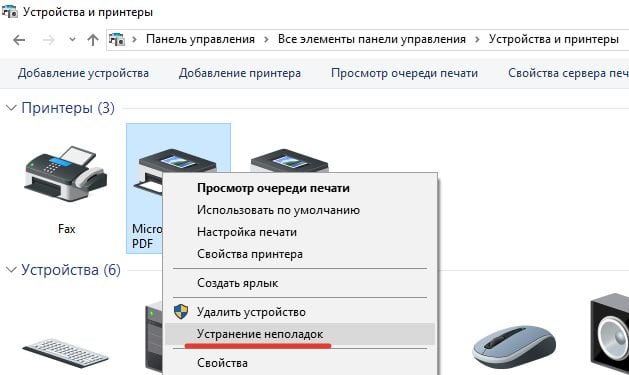Viewport: 629px width, 375px height.
Task: Select the third printer icon
Action: [289, 160]
